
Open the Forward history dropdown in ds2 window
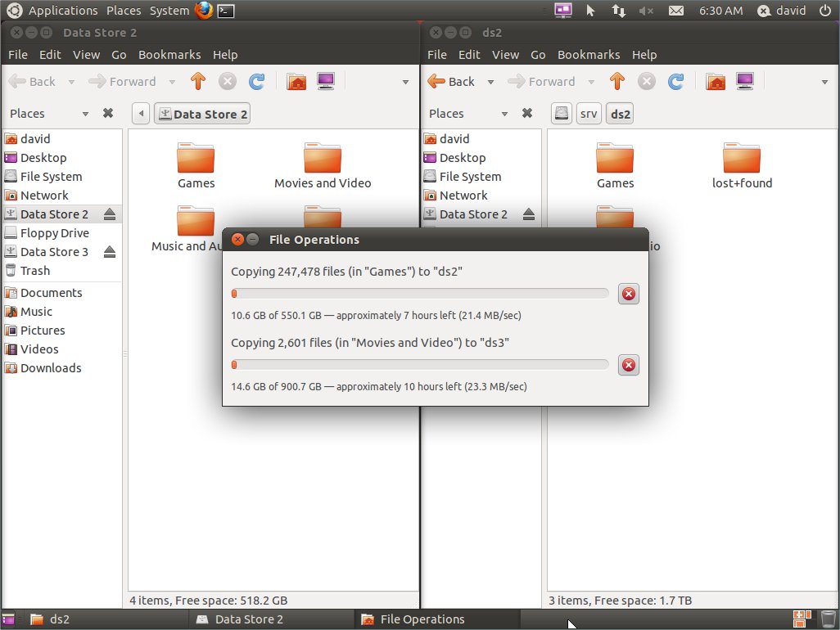591,82
